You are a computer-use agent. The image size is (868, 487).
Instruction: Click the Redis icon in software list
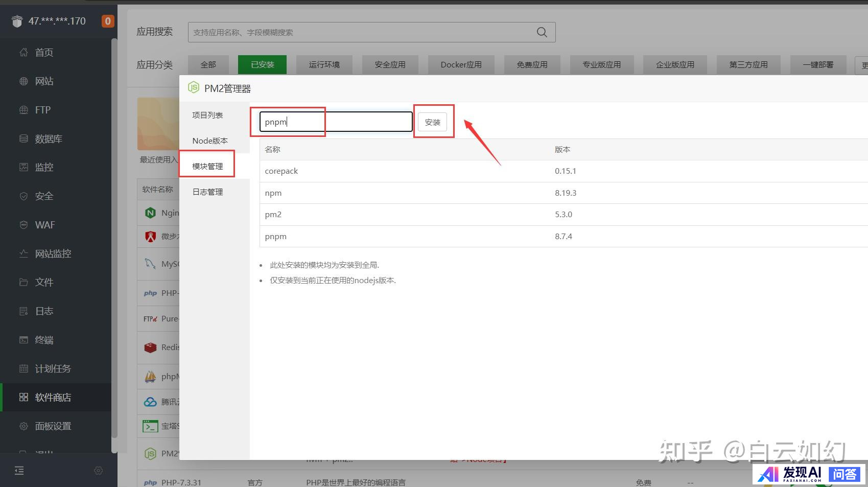click(150, 347)
